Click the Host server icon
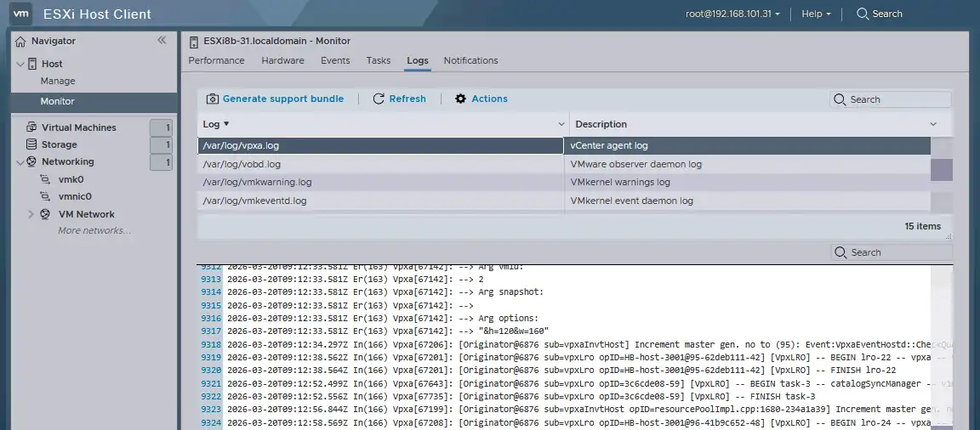 coord(32,64)
